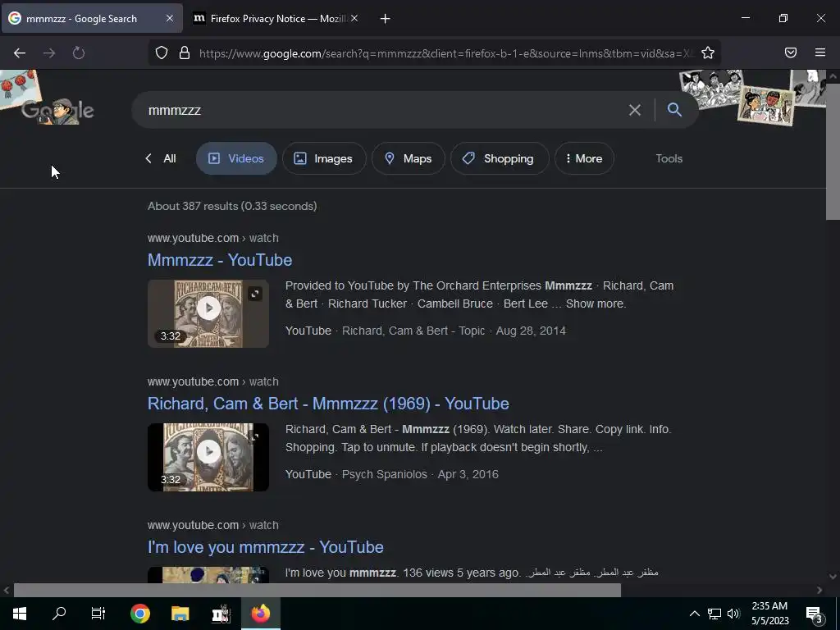Switch to the Firefox Privacy Notice tab

[x=276, y=19]
